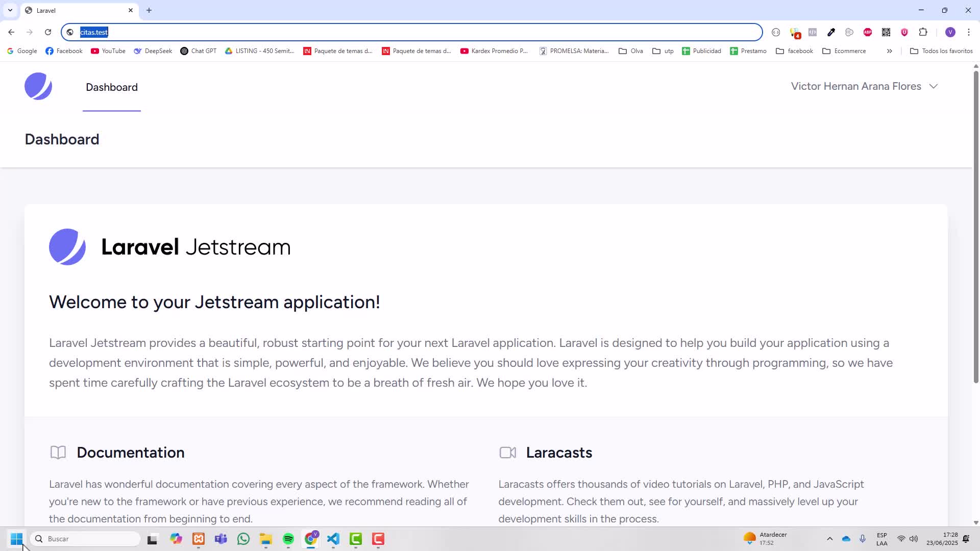Open the Dashboard navigation tab
This screenshot has height=551, width=980.
point(112,87)
